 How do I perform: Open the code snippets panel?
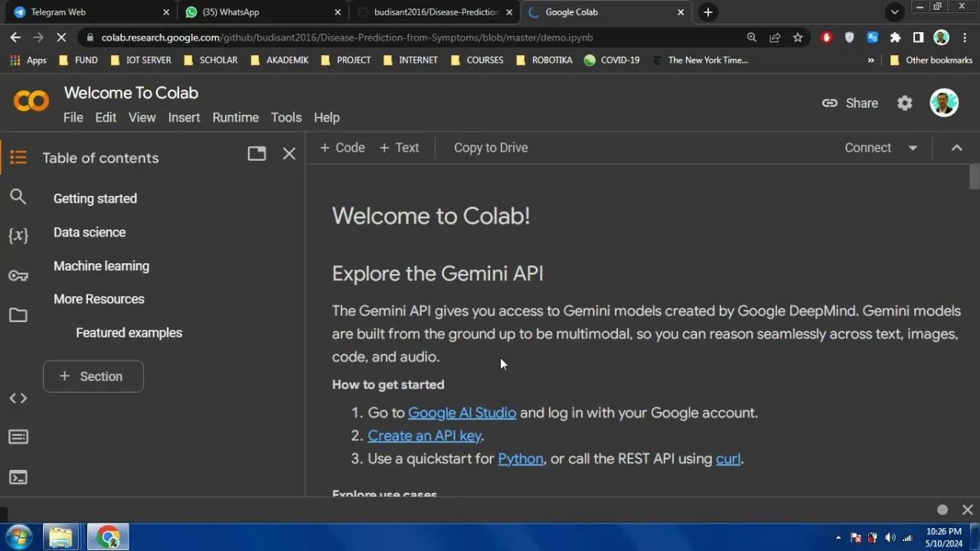18,397
